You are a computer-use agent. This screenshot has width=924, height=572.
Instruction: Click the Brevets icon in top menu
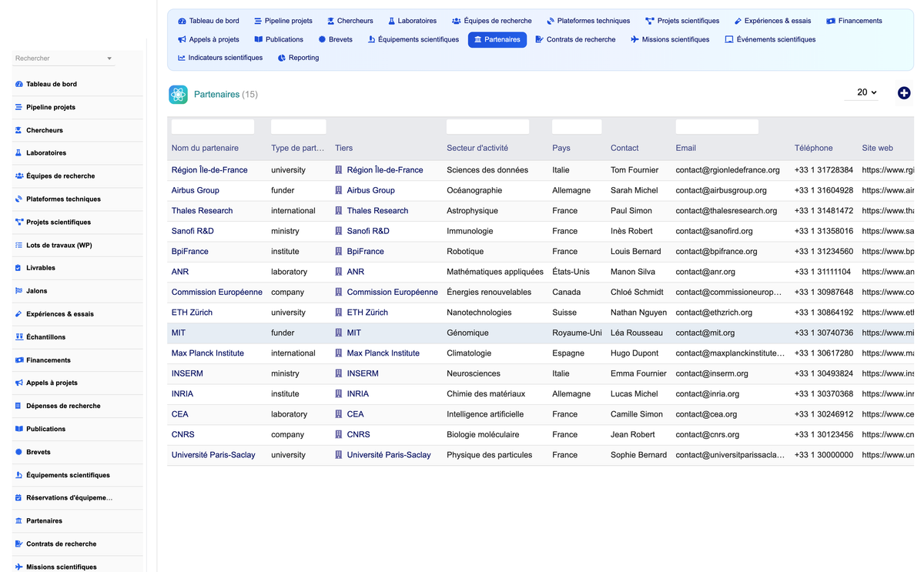click(322, 39)
